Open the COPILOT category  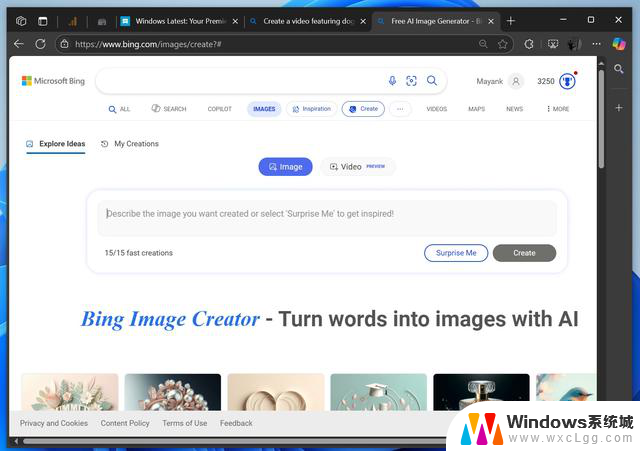tap(220, 109)
